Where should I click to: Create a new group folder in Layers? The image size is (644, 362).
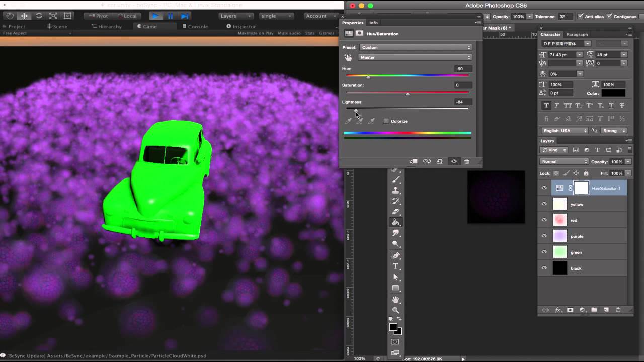click(594, 310)
